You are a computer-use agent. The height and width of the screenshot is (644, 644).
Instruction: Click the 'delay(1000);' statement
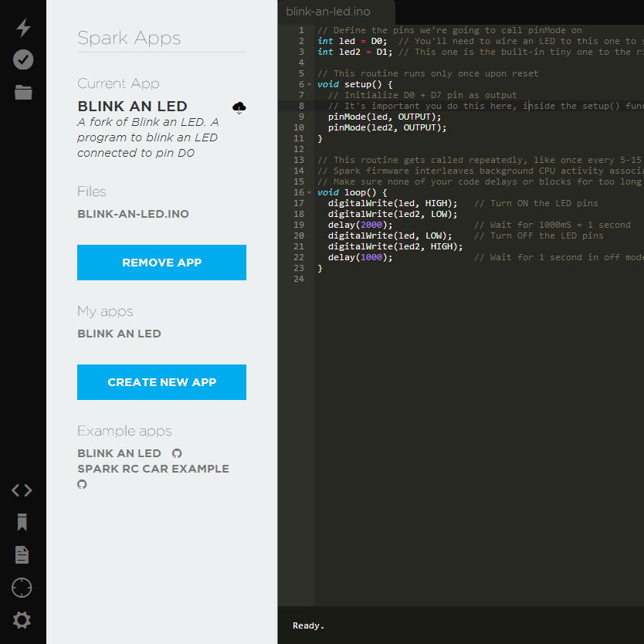click(x=360, y=257)
